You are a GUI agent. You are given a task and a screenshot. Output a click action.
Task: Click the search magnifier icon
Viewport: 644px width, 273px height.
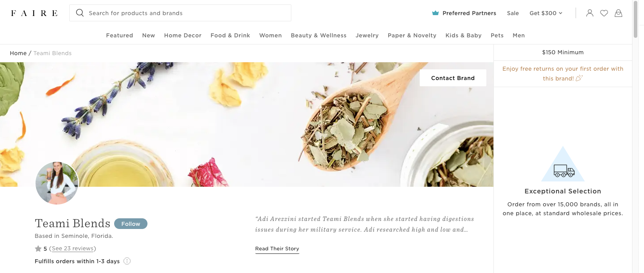click(80, 13)
